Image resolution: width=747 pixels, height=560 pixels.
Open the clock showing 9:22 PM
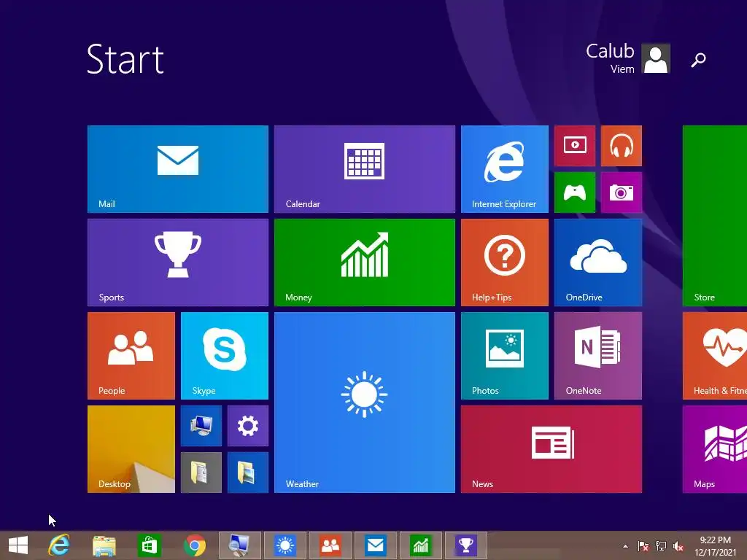click(715, 546)
